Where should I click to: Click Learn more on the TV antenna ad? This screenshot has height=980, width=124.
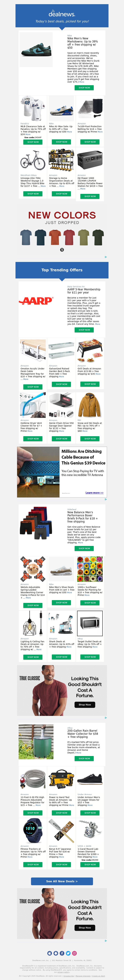[94, 493]
